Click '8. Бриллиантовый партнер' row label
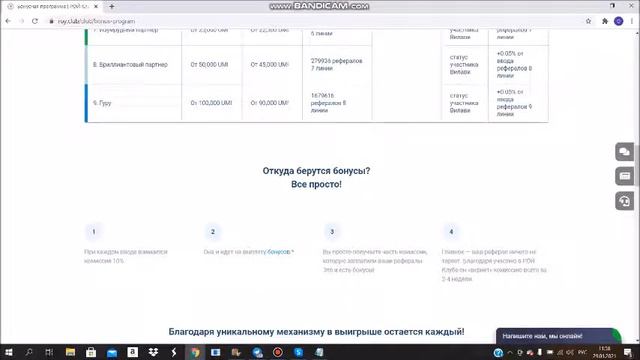 click(x=130, y=64)
